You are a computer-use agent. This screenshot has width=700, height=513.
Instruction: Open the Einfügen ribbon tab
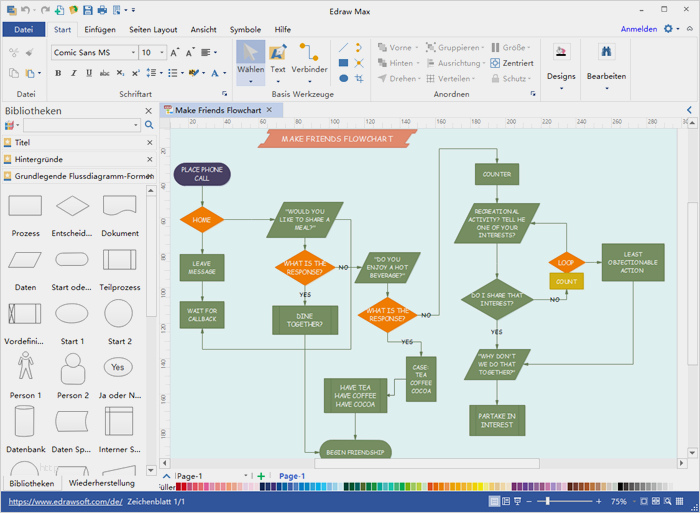click(100, 30)
